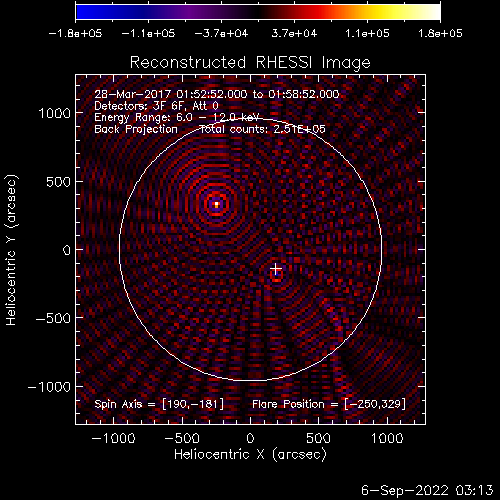Click the -1000 X axis tick label
Image resolution: width=500 pixels, height=500 pixels.
(114, 438)
